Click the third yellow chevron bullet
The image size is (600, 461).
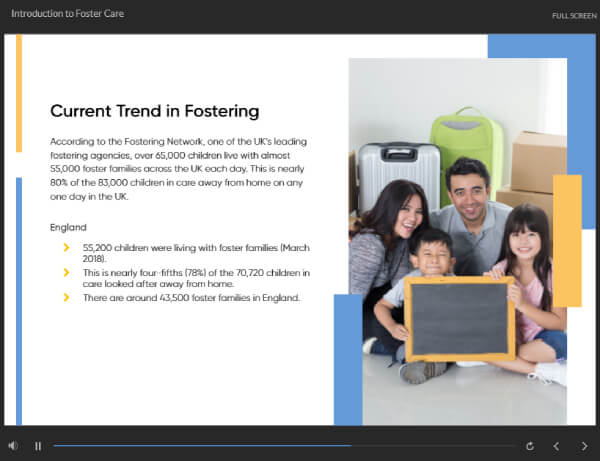66,298
